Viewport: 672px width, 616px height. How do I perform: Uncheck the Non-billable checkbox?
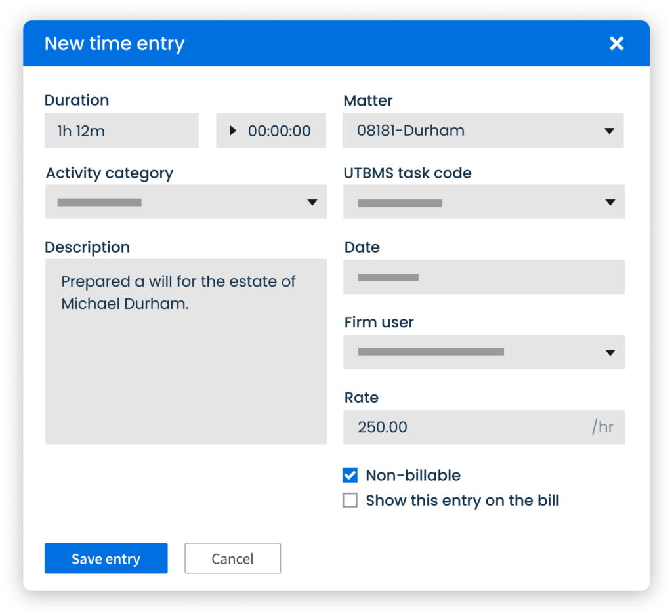[350, 476]
